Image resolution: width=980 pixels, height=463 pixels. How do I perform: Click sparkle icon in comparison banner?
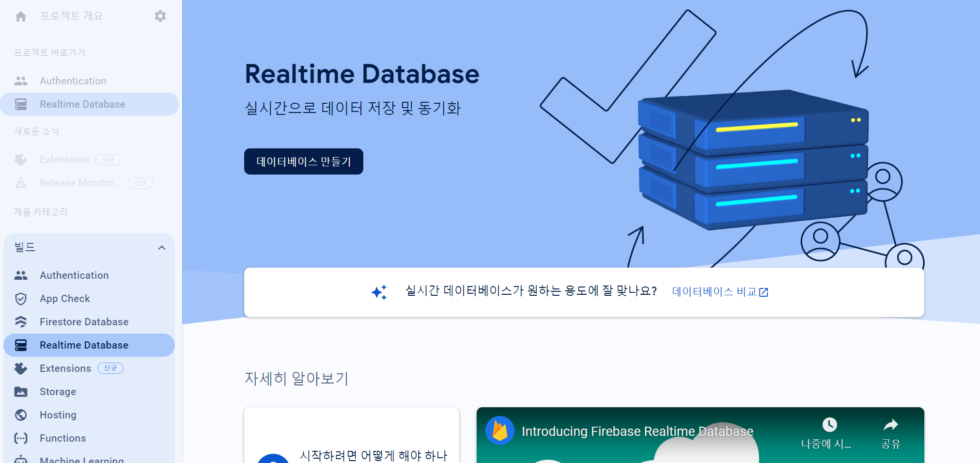pyautogui.click(x=379, y=292)
